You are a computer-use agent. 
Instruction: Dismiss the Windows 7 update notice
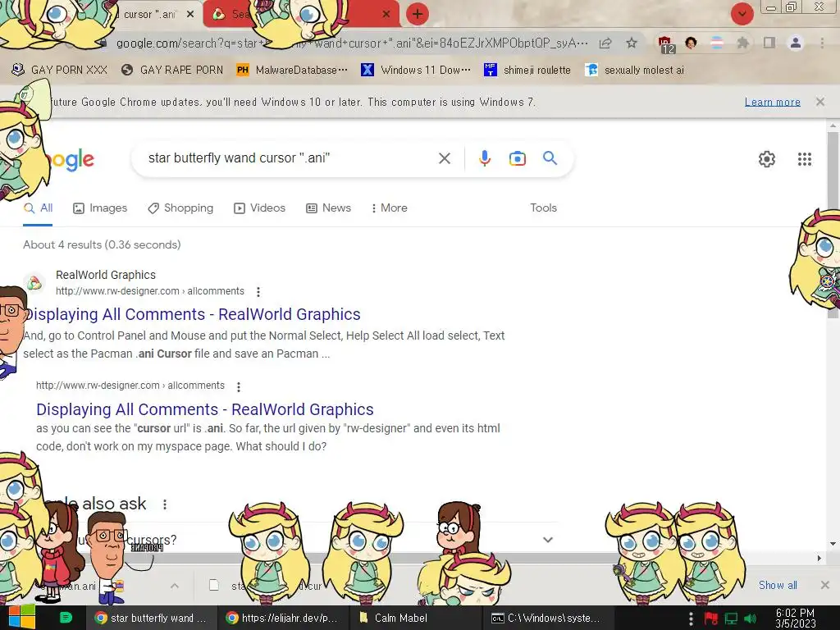[819, 101]
